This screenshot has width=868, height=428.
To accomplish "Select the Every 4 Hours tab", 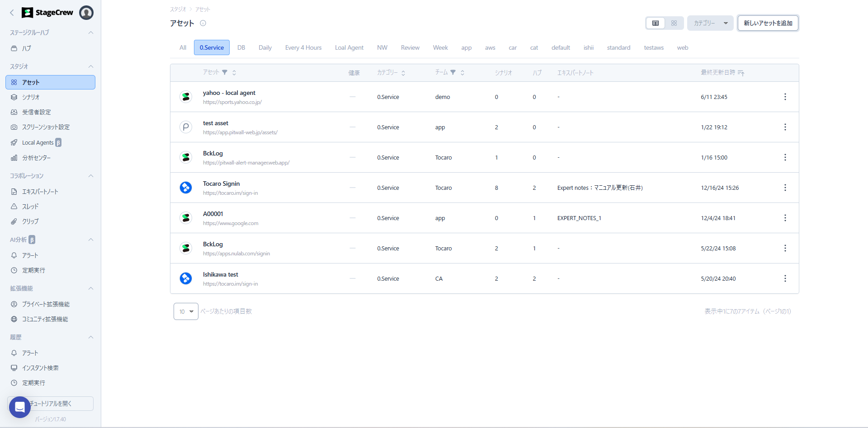I will (x=303, y=47).
